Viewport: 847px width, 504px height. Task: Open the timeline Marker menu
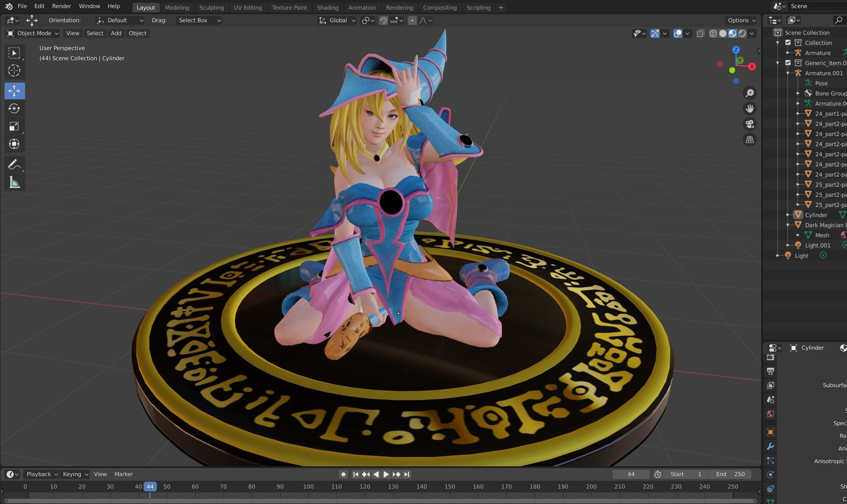(x=123, y=474)
